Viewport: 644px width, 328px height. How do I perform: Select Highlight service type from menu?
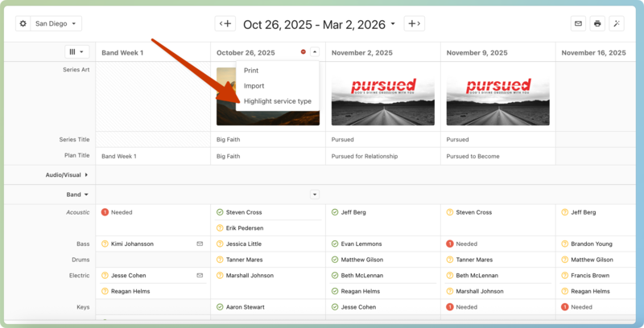pyautogui.click(x=277, y=101)
